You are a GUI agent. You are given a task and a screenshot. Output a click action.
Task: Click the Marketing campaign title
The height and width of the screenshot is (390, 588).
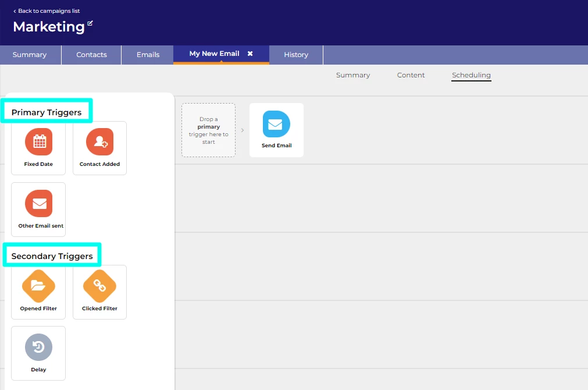coord(49,27)
